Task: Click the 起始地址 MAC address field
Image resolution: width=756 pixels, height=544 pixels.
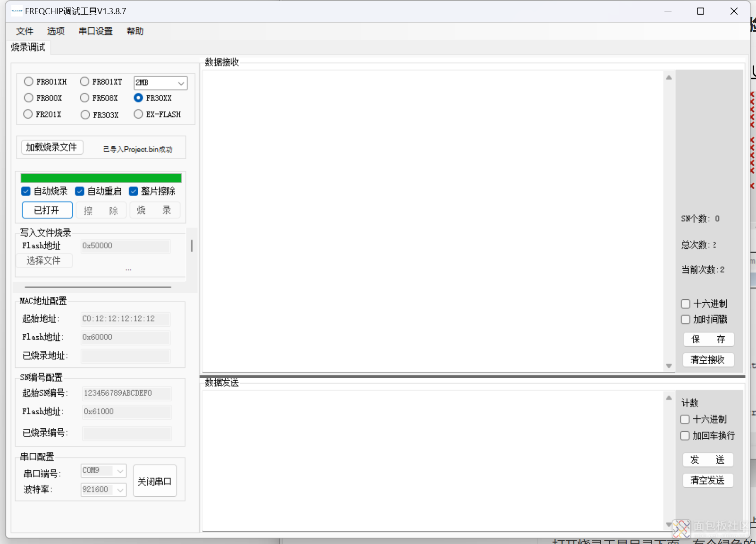Action: (x=125, y=319)
